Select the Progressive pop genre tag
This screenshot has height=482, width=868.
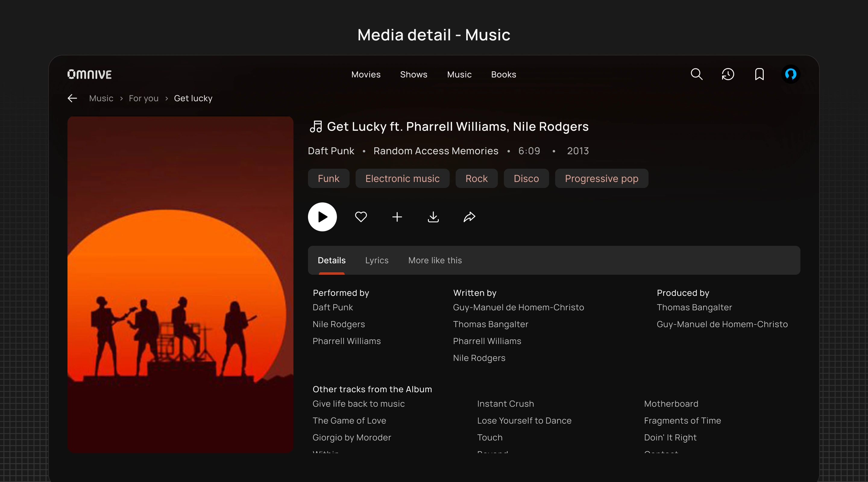[x=602, y=179]
